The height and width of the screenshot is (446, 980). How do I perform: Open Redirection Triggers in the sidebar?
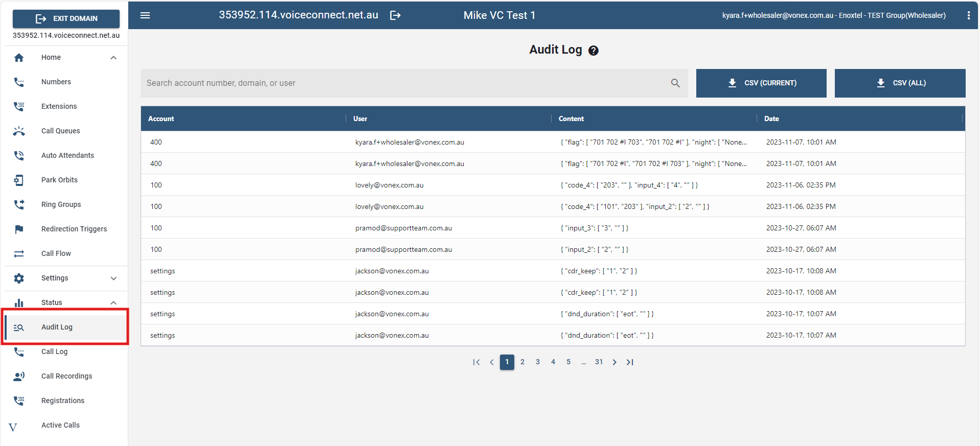tap(74, 229)
